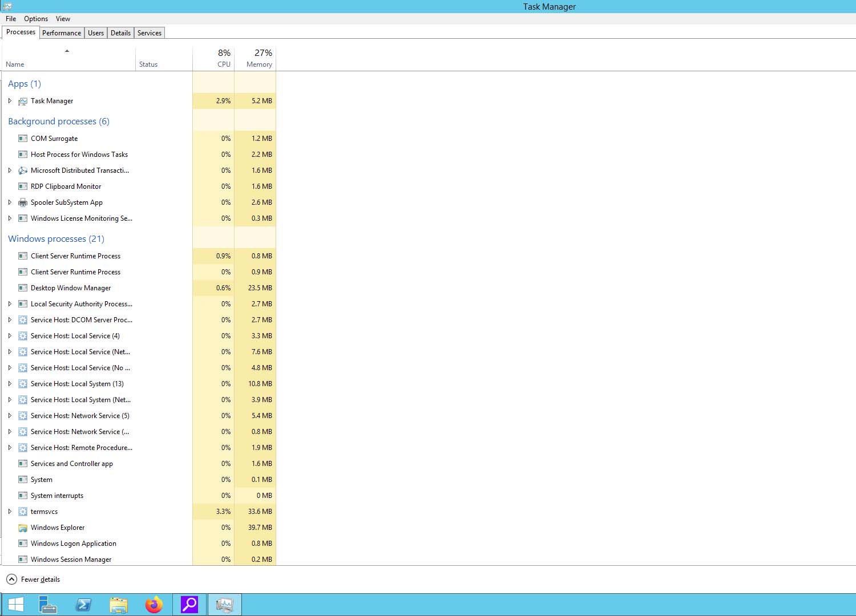Click the Spooler SubSystem App printer icon
The image size is (856, 616).
coord(23,202)
